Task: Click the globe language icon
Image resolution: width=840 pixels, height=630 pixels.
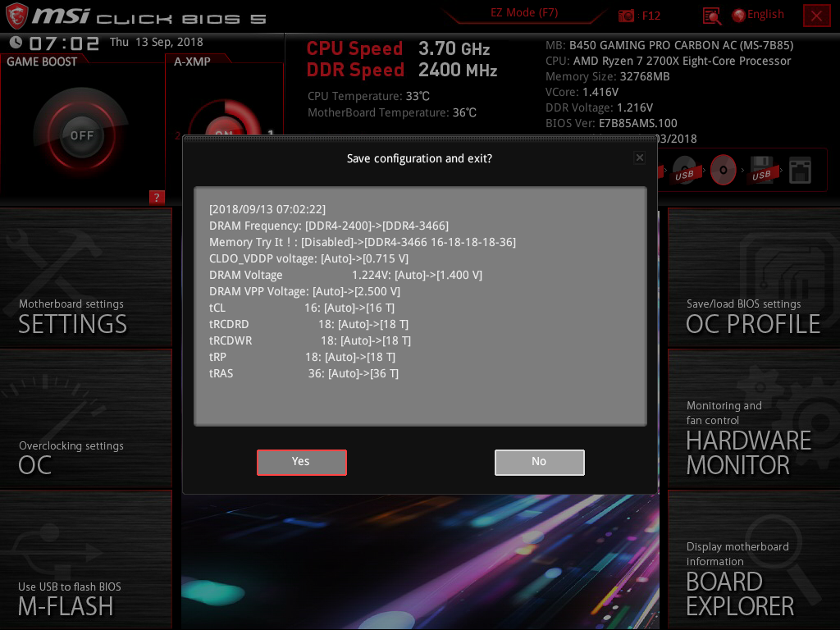Action: pyautogui.click(x=739, y=16)
